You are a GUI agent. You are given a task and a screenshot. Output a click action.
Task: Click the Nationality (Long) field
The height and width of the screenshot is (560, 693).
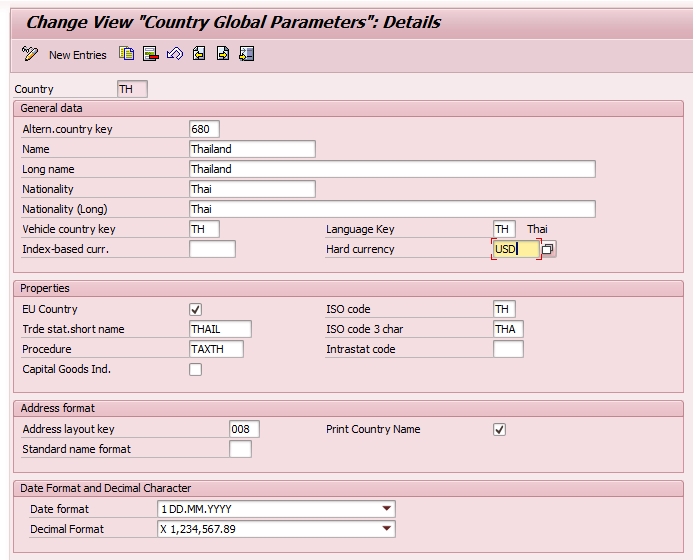(392, 209)
